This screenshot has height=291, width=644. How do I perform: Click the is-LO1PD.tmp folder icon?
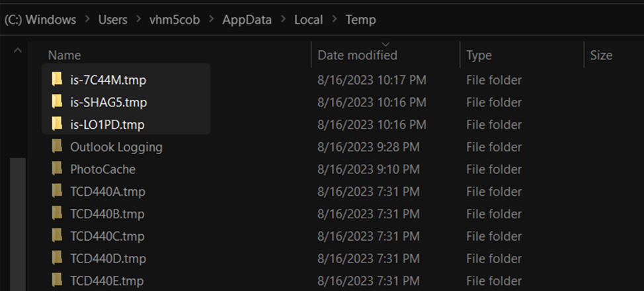[x=57, y=123]
